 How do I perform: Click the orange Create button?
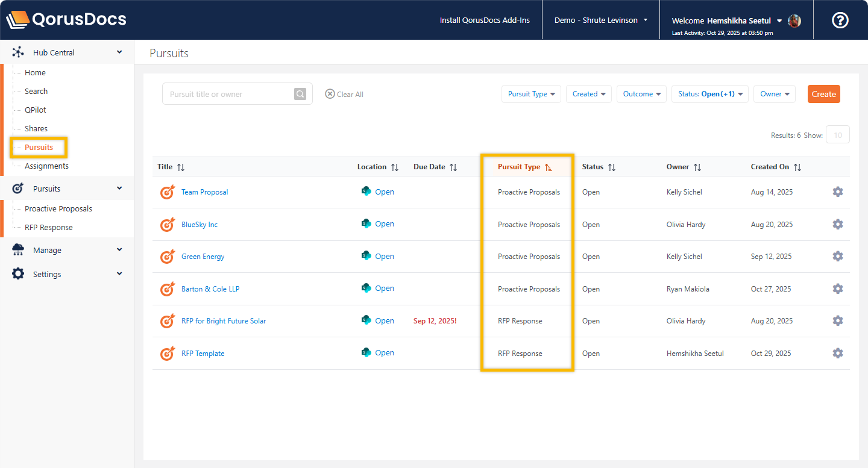823,94
